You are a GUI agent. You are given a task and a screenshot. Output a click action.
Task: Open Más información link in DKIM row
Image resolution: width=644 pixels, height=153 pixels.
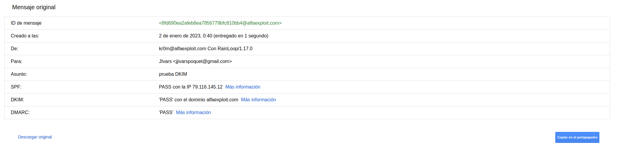(258, 100)
